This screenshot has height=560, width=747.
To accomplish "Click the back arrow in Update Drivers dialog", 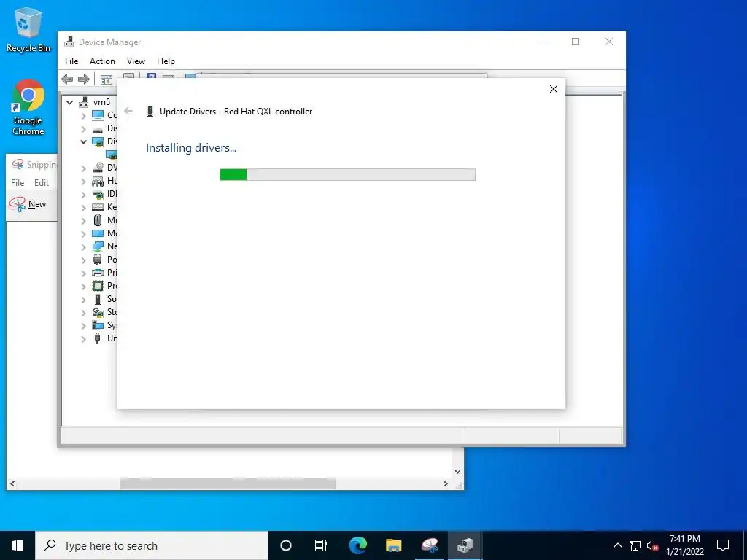I will (128, 111).
